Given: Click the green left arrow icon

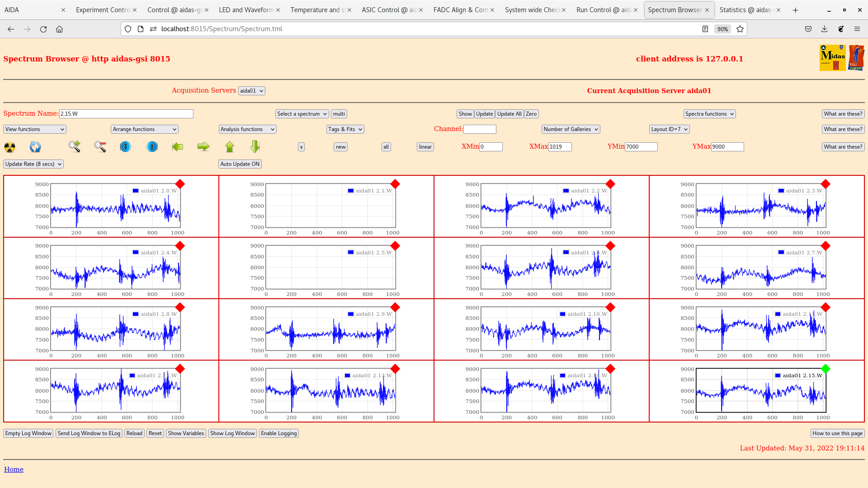Looking at the screenshot, I should point(178,146).
